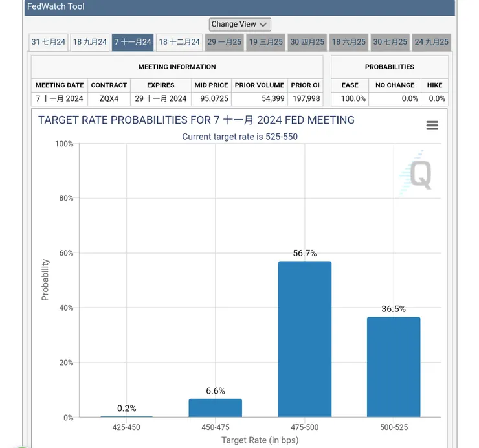Image resolution: width=479 pixels, height=448 pixels.
Task: Click the 60% y-axis label
Action: click(x=66, y=253)
